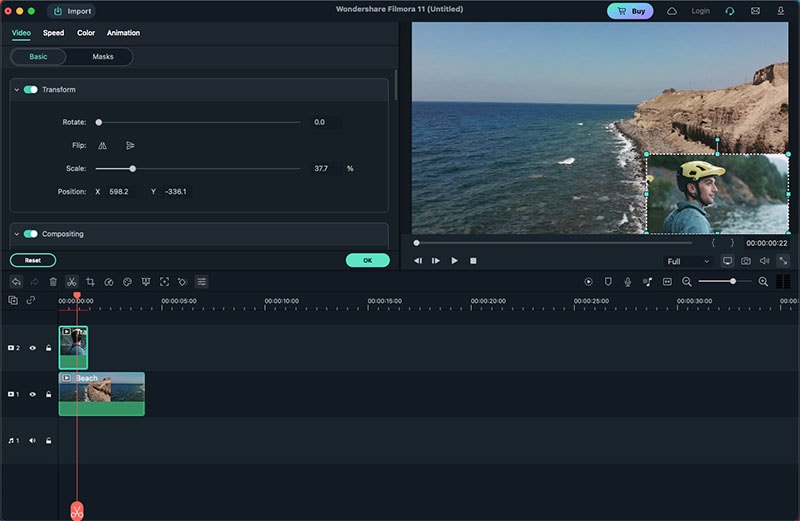Click the download icon in title bar
Screen dimensions: 800x521
coord(781,11)
